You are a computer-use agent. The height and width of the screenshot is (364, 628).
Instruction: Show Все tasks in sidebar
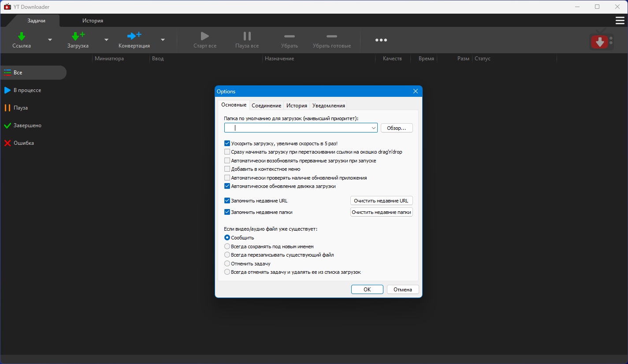33,73
